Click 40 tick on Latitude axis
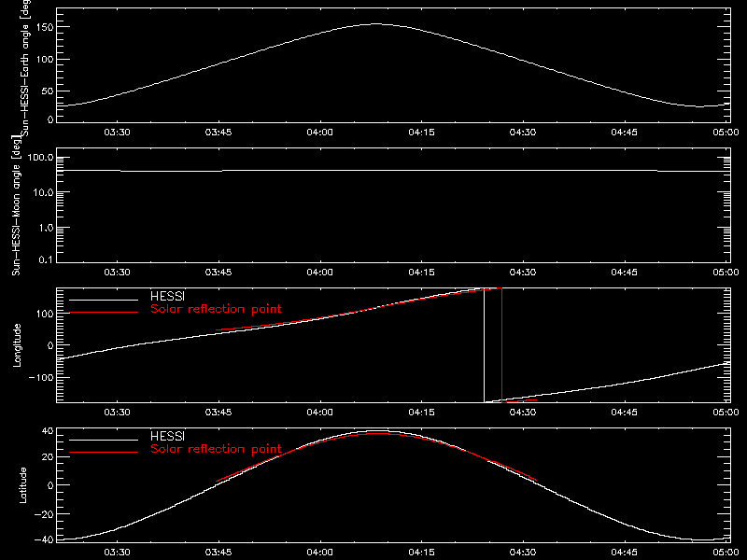The image size is (747, 560). tap(49, 431)
